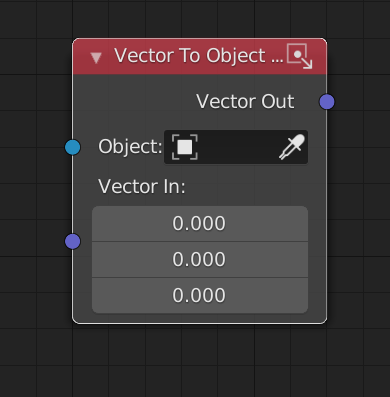Click the title's truncation ellipsis

click(x=277, y=61)
